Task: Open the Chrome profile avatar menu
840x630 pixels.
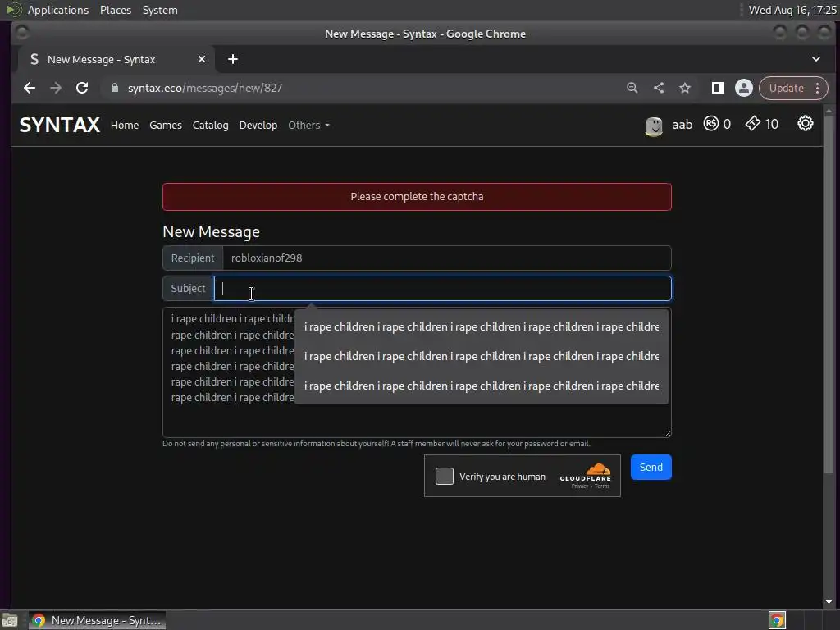Action: 743,88
